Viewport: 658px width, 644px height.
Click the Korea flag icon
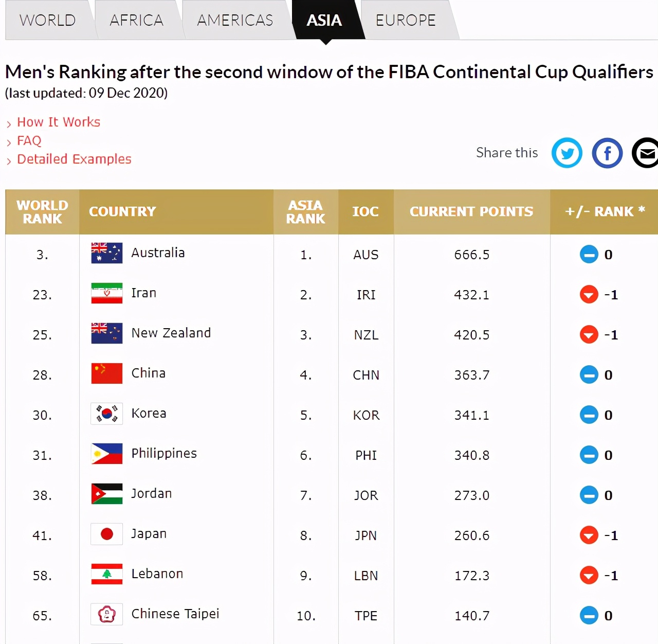[x=107, y=414]
